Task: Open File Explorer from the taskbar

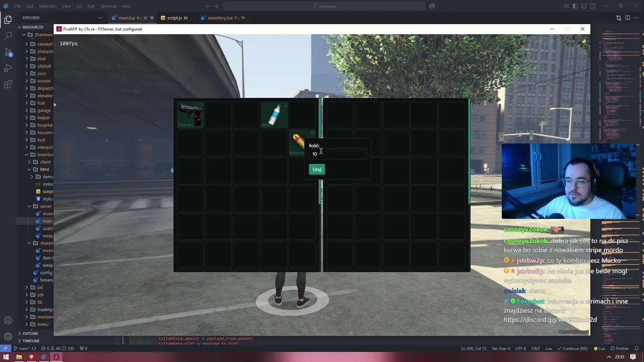Action: tap(19, 357)
